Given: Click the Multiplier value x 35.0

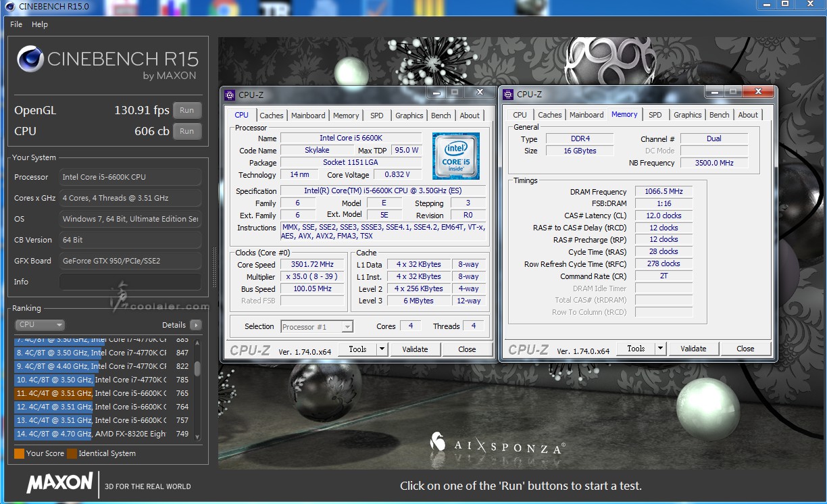Looking at the screenshot, I should [x=312, y=277].
